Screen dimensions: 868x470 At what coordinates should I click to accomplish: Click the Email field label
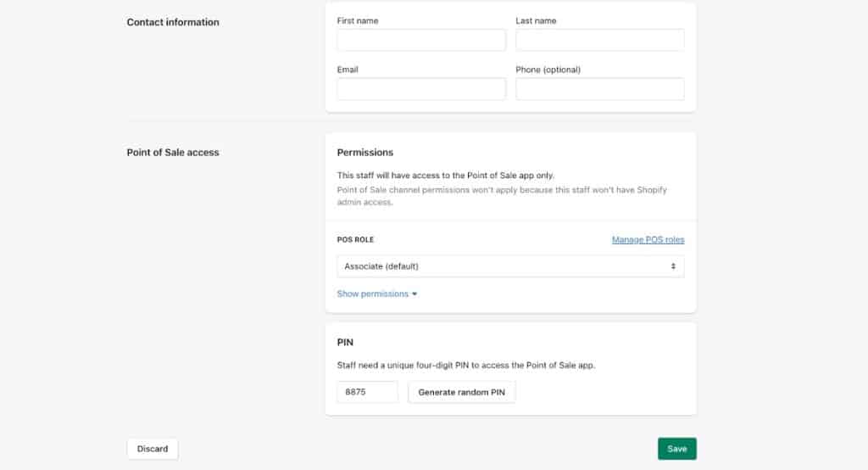(x=348, y=70)
